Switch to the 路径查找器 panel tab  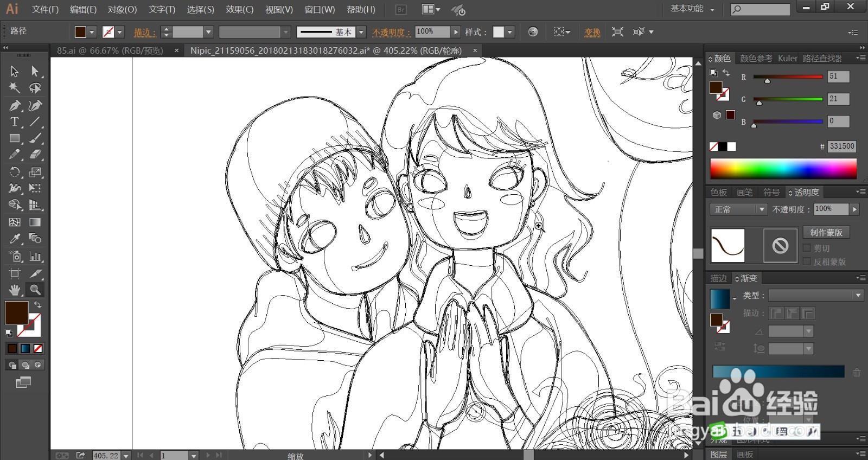(x=822, y=59)
